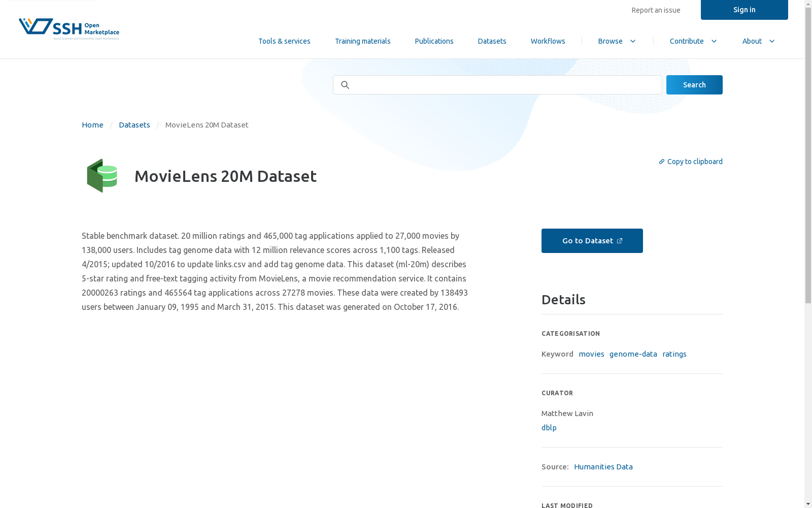Click the SSH Open Marketplace logo
812x508 pixels.
(x=69, y=29)
